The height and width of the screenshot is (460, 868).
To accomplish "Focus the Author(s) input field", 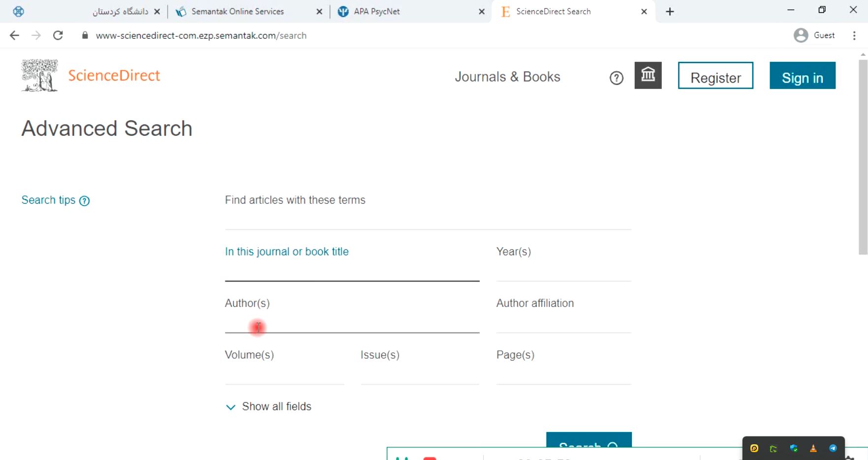I will (352, 322).
